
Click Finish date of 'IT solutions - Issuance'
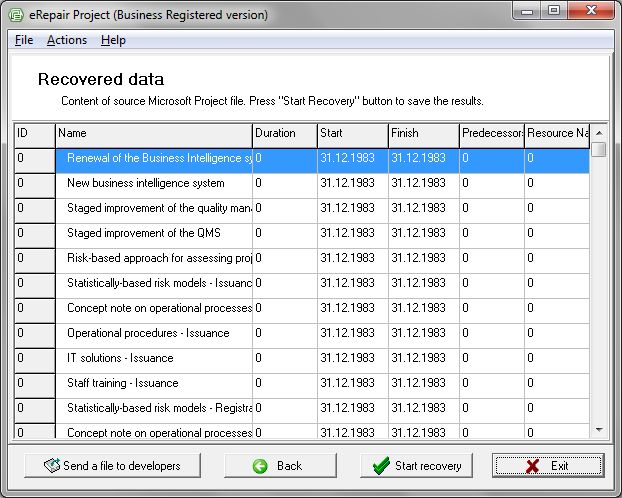click(x=424, y=361)
